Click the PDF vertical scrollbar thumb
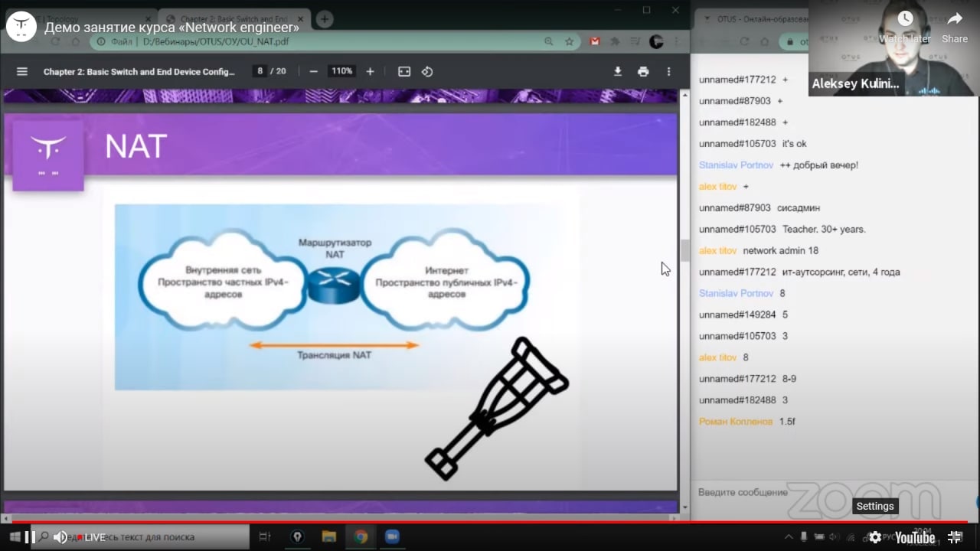 click(684, 250)
